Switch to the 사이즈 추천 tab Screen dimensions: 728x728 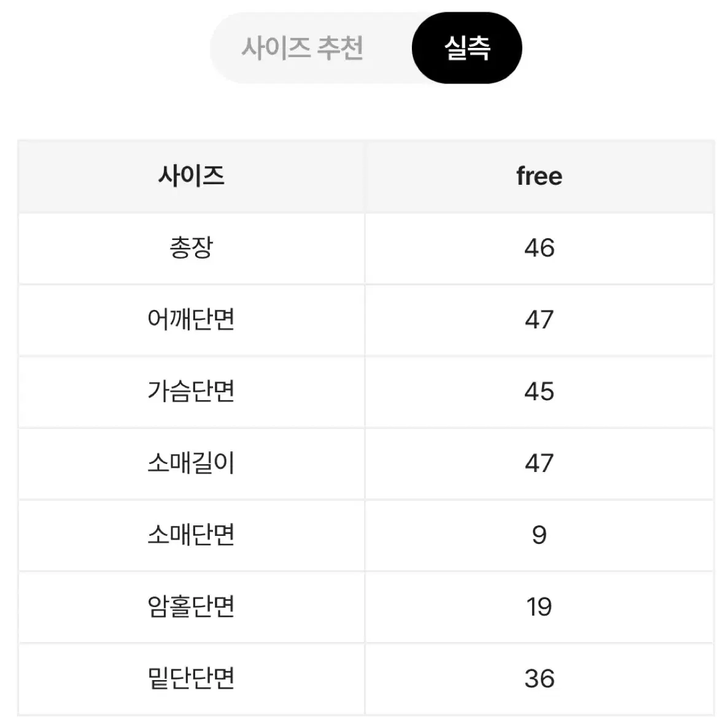pos(302,48)
